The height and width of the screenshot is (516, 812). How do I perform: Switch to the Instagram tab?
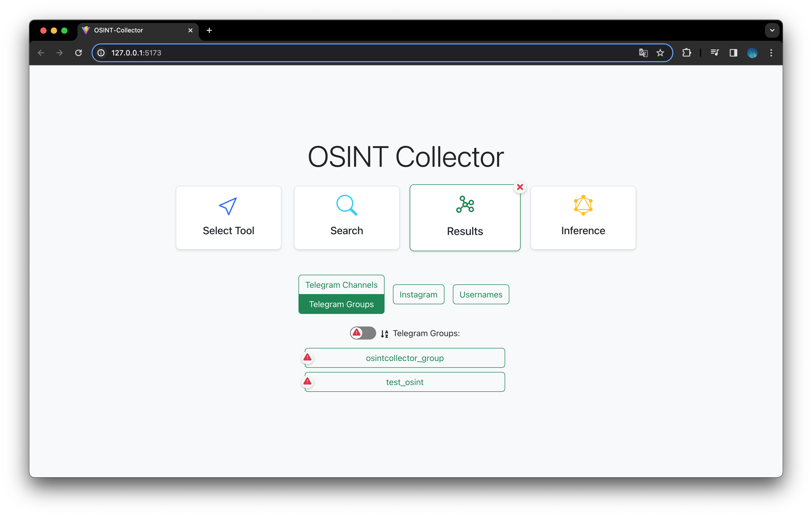[x=418, y=294]
